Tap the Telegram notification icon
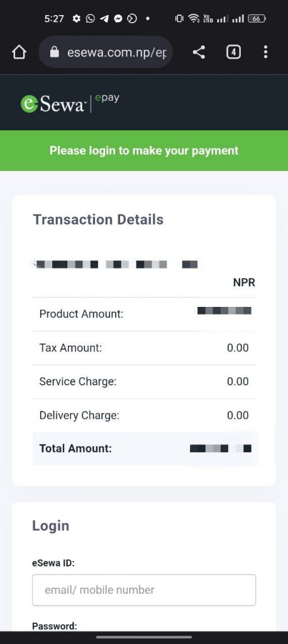 click(104, 18)
